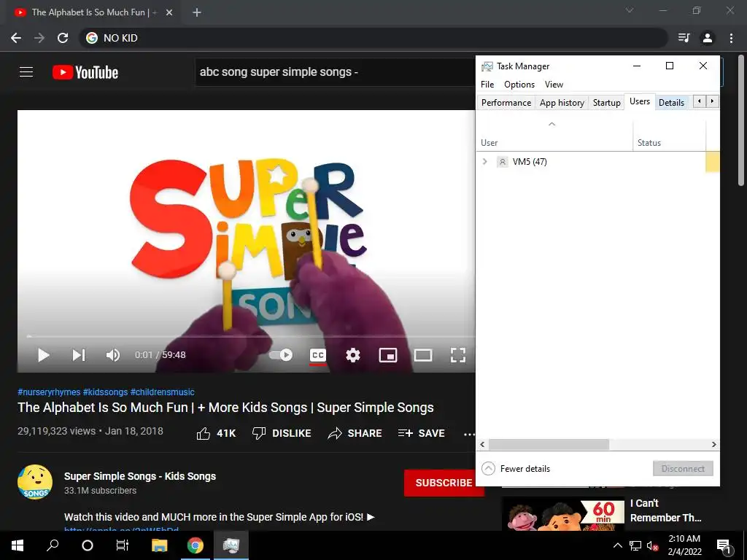Open Task Manager Options menu

519,85
